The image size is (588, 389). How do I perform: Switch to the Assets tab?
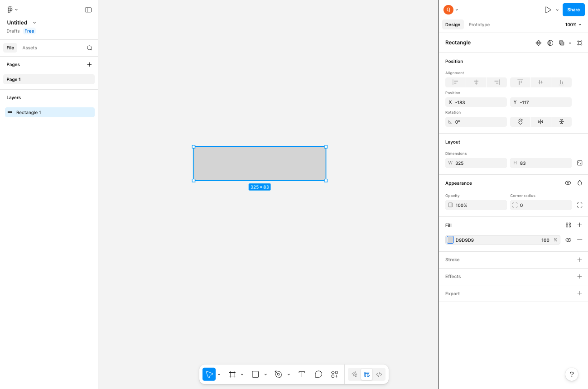(x=30, y=48)
